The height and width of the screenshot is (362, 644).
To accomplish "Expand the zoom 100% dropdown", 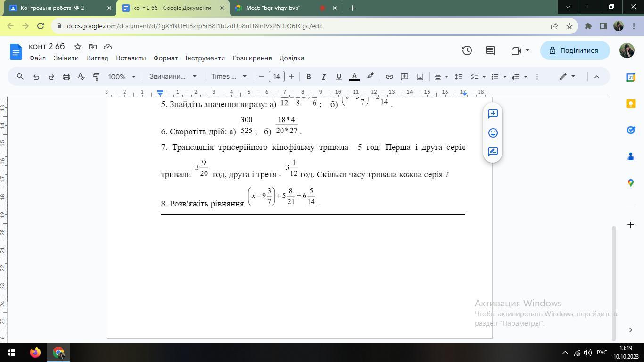I will (x=122, y=77).
